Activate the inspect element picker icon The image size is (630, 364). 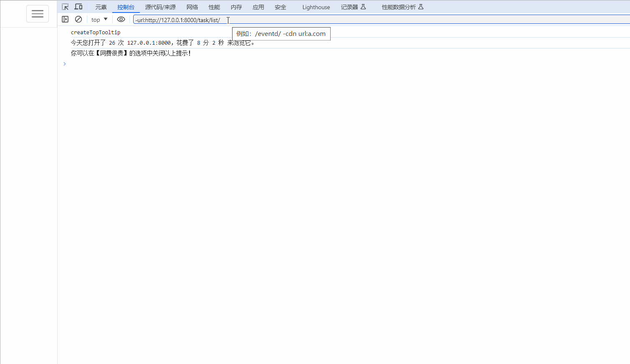click(x=65, y=7)
